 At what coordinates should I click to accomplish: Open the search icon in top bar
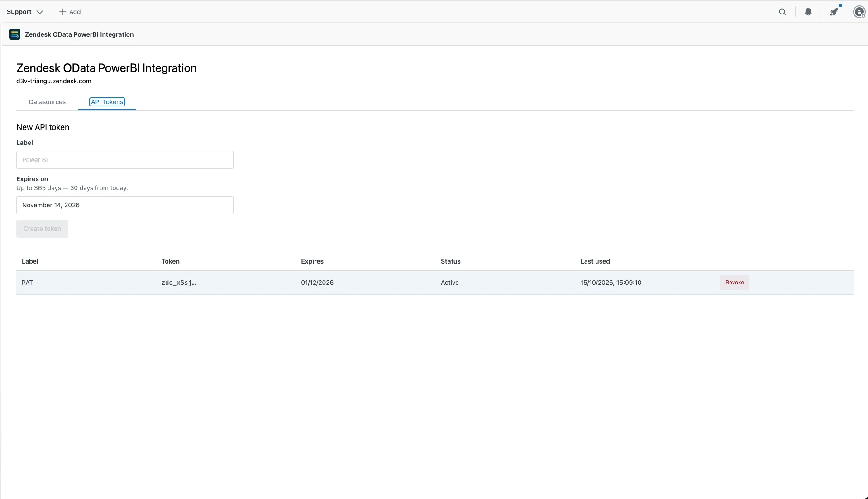click(x=782, y=12)
